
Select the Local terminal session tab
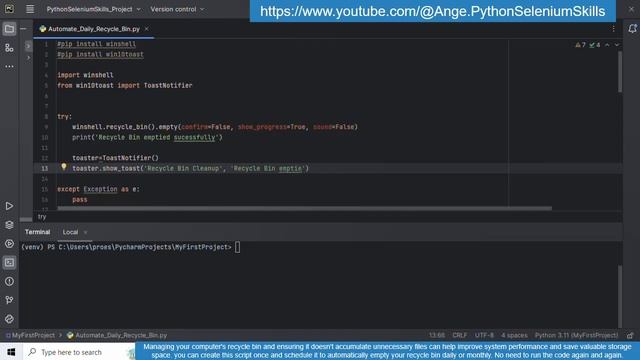click(70, 232)
